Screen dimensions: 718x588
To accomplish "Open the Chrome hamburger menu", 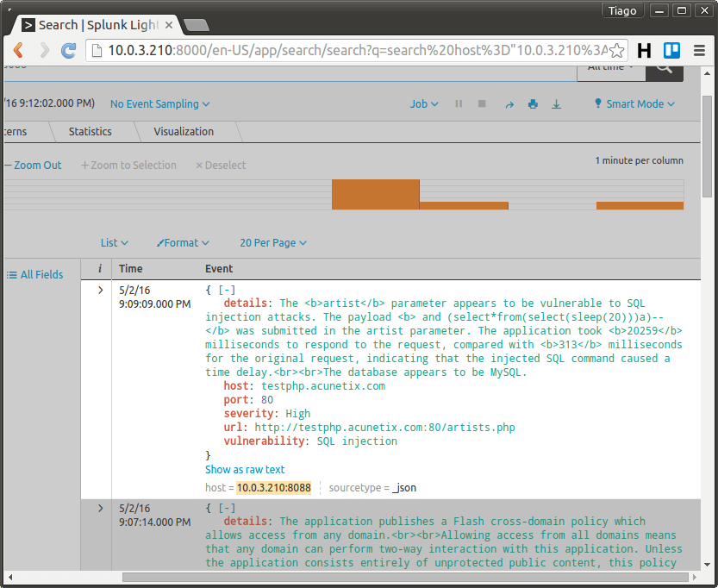I will pyautogui.click(x=699, y=50).
